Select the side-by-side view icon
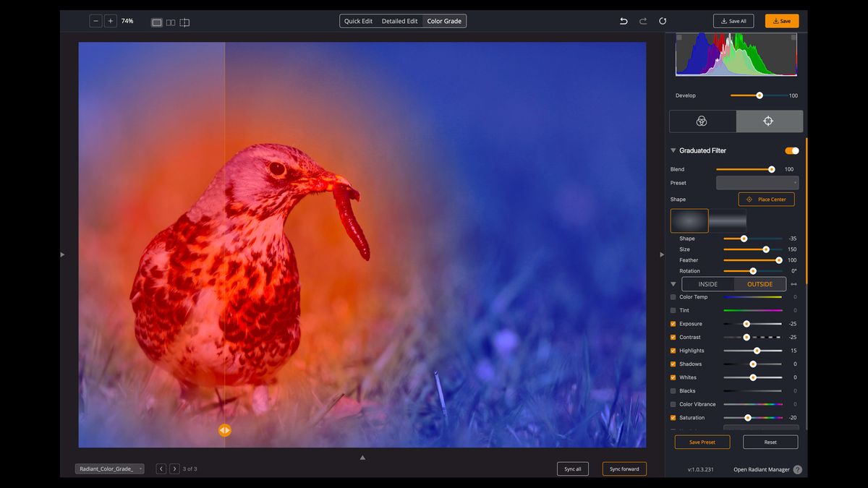Viewport: 868px width, 488px height. tap(171, 22)
